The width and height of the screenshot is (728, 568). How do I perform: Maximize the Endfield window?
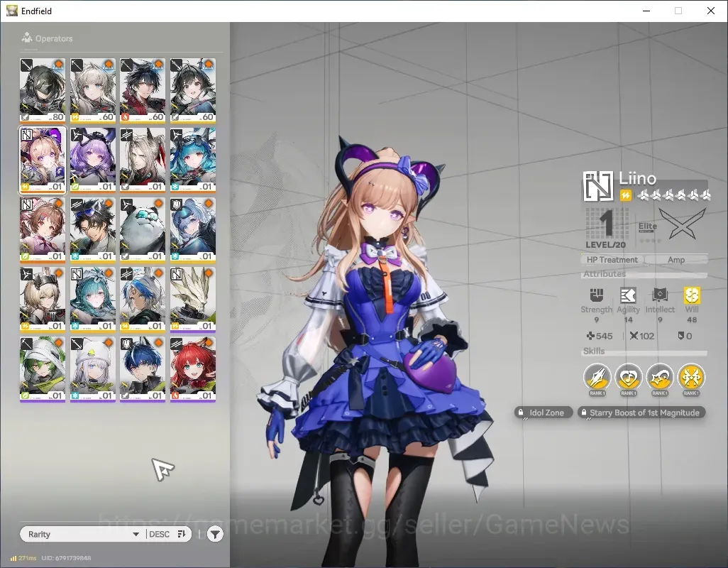tap(678, 11)
